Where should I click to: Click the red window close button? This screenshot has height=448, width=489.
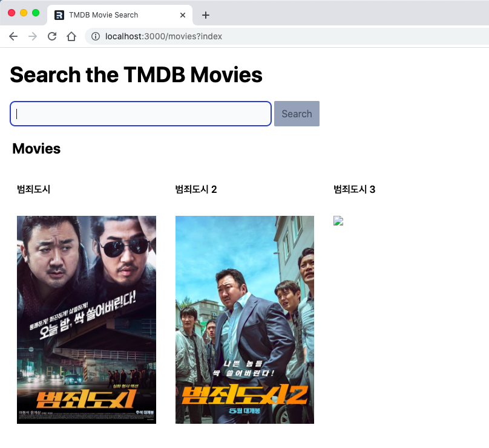click(x=11, y=13)
